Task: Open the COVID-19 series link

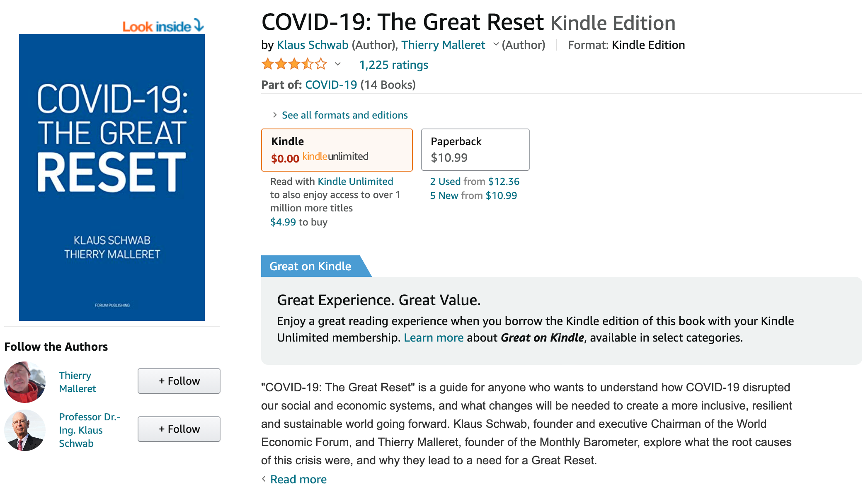Action: click(331, 85)
